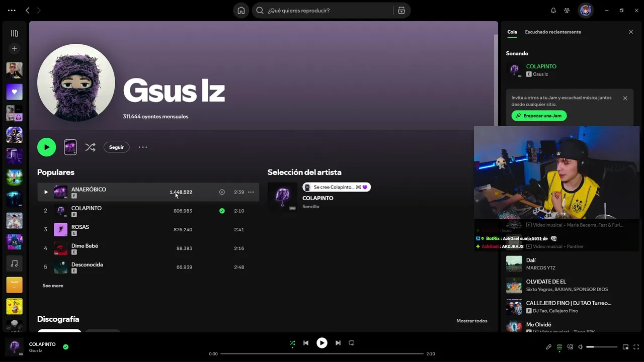Open the profile avatar menu

(x=586, y=11)
